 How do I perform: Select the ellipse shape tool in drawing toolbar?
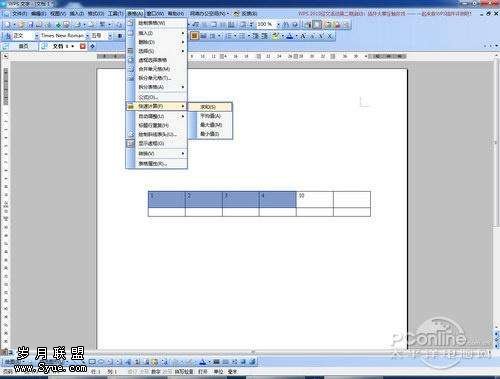pyautogui.click(x=101, y=362)
